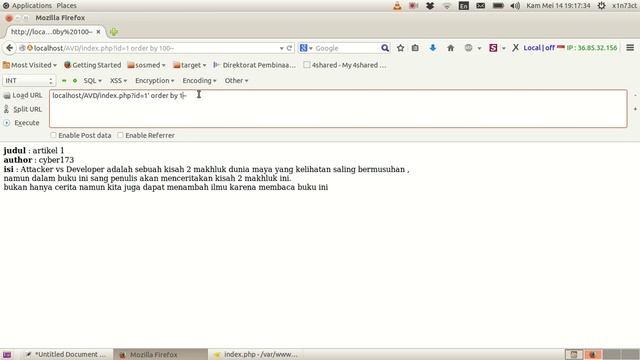
Task: Enable Post data checkbox
Action: (x=53, y=135)
